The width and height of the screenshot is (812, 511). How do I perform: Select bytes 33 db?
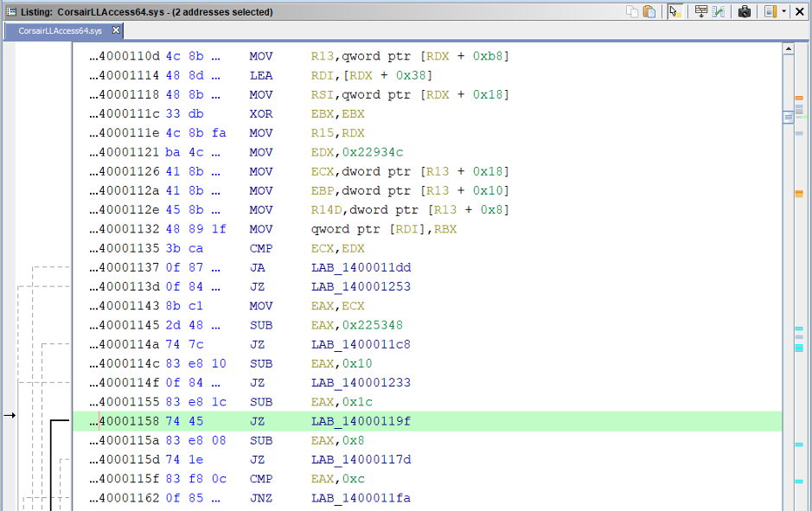tap(184, 114)
